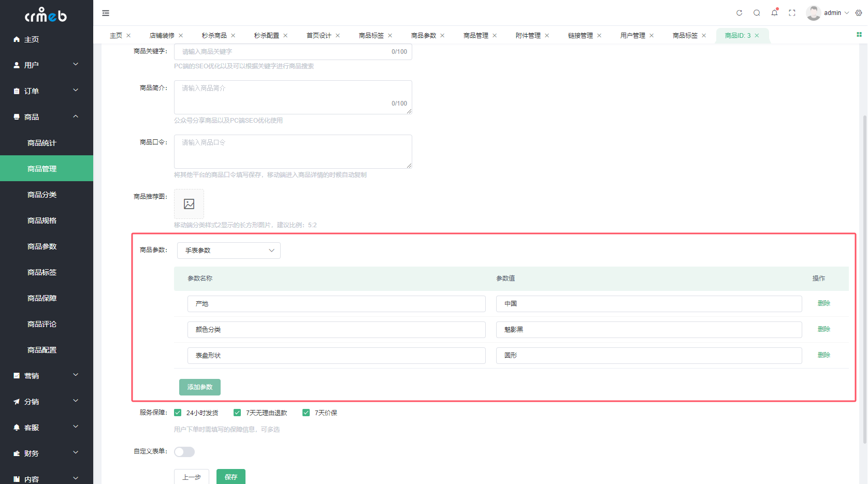Expand the 营销 sidebar menu
868x484 pixels.
click(47, 376)
